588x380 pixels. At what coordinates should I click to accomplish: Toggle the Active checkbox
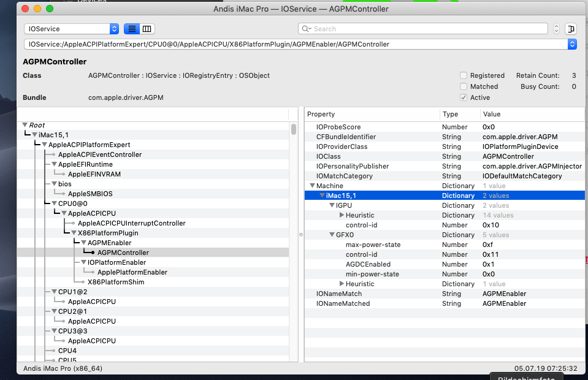click(x=464, y=97)
